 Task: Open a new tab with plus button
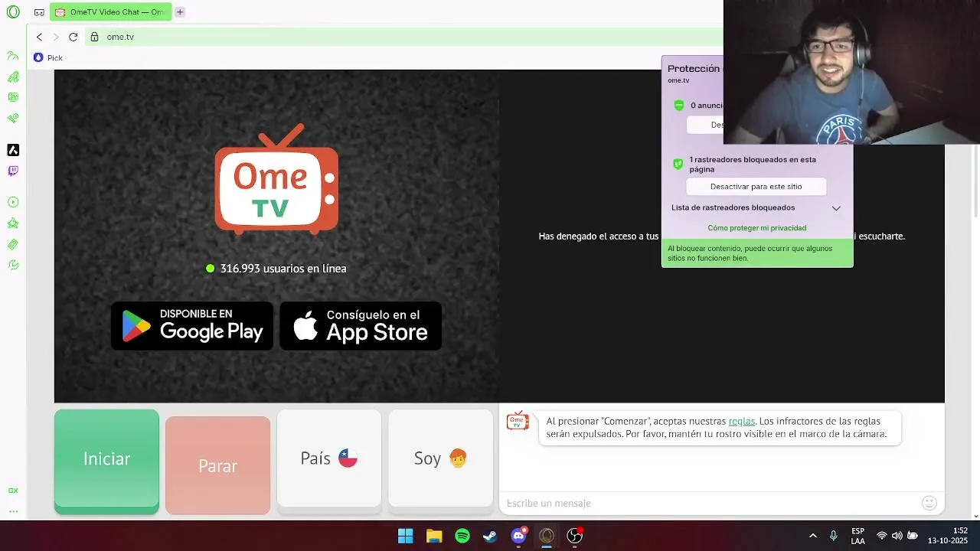(x=179, y=12)
